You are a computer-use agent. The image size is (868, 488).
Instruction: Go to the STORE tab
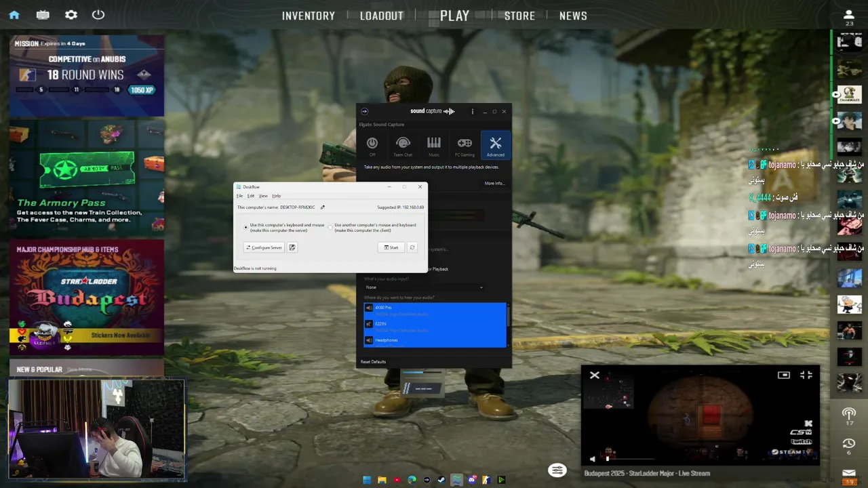tap(519, 16)
